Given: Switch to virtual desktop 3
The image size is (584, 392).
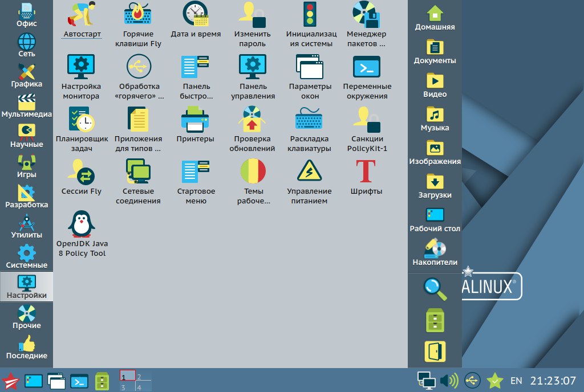Looking at the screenshot, I should [x=127, y=386].
